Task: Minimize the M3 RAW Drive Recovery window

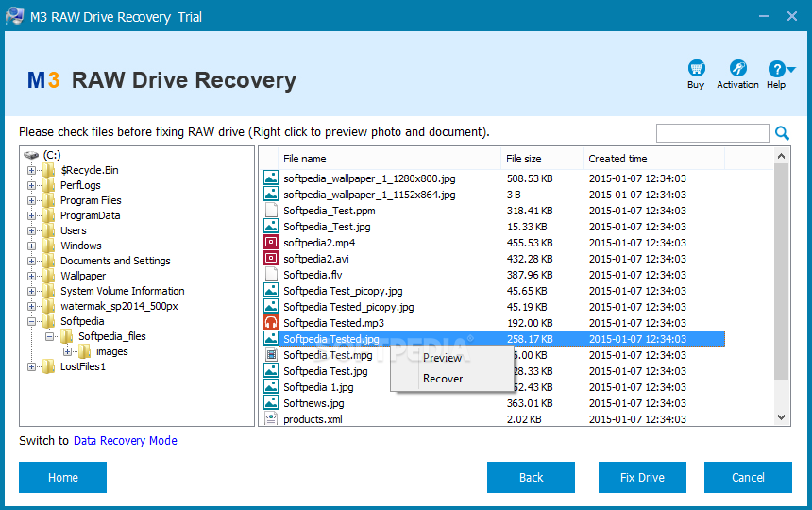Action: (763, 16)
